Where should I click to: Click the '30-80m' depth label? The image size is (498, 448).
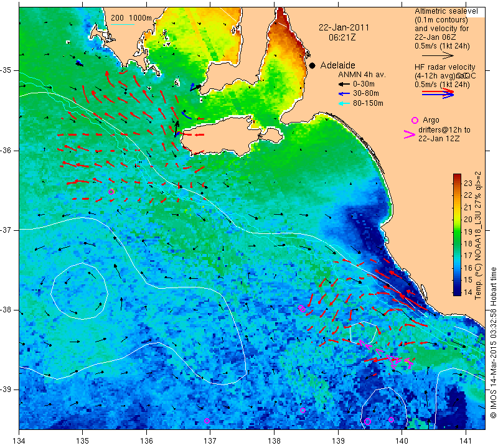coord(366,94)
